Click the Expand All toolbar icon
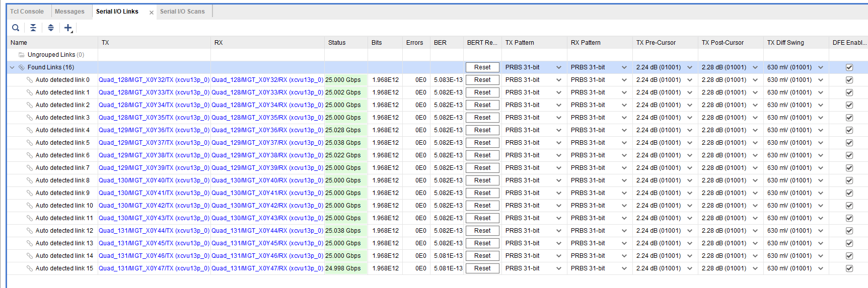This screenshot has width=868, height=288. [51, 28]
